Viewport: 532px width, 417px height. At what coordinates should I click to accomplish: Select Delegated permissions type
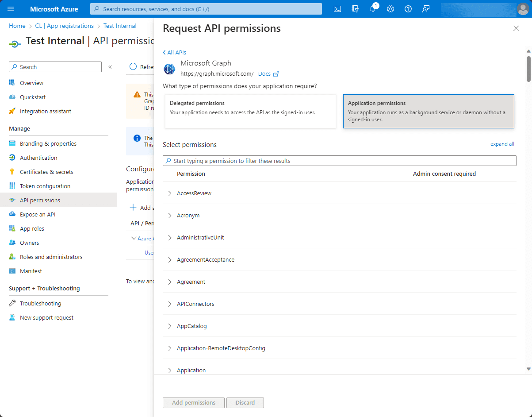click(250, 111)
